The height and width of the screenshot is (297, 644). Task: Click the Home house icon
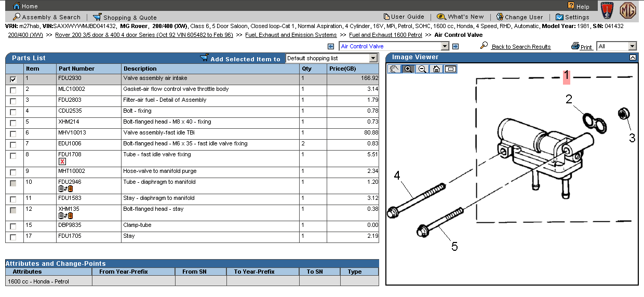(17, 6)
